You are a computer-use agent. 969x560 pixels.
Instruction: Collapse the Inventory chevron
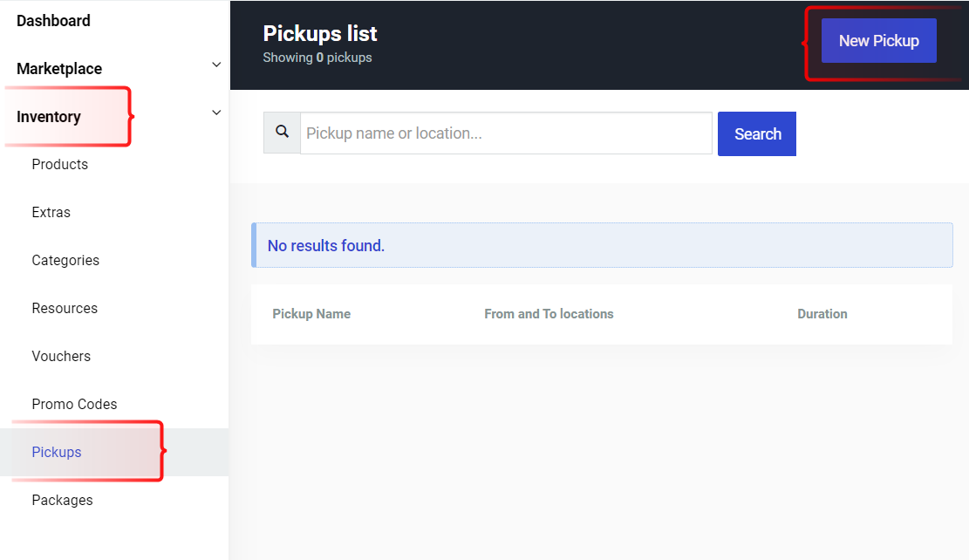[x=216, y=113]
